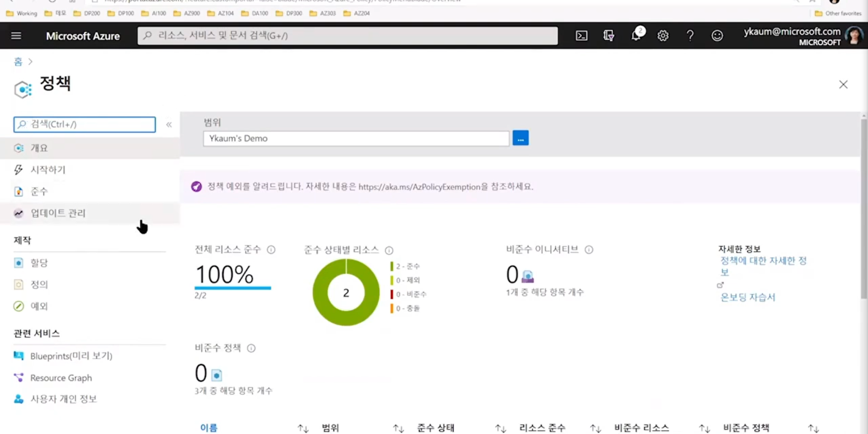Select 준수 in the side menu

[90, 191]
